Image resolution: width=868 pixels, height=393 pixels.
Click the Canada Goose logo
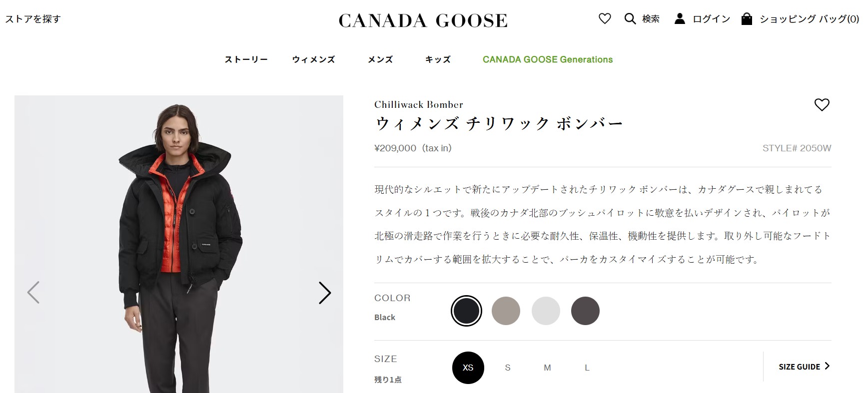point(423,20)
